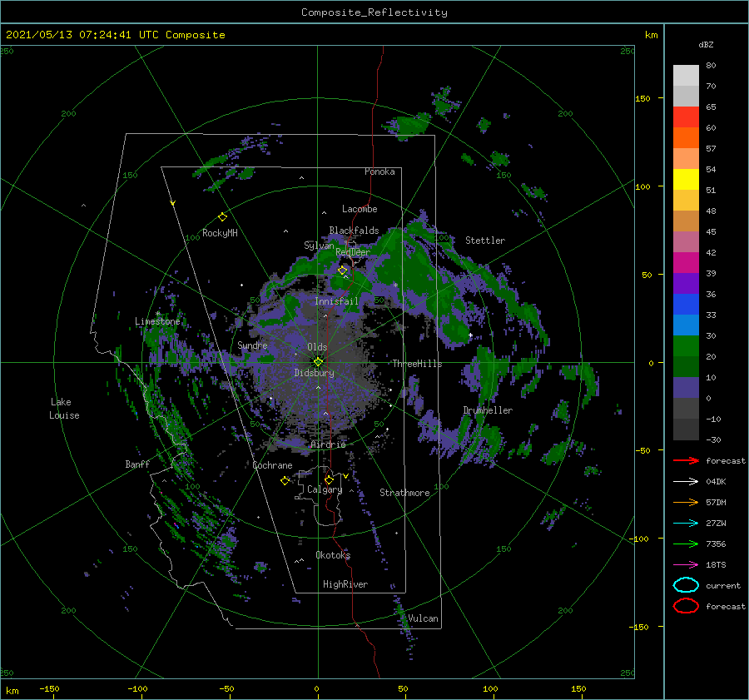The width and height of the screenshot is (749, 700).
Task: Click the 04DK legend label
Action: pyautogui.click(x=716, y=482)
